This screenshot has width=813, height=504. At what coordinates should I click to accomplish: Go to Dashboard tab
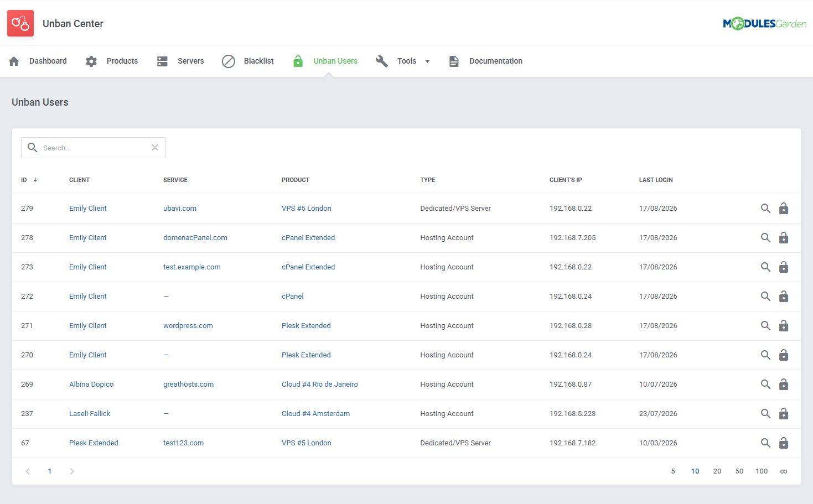coord(38,61)
